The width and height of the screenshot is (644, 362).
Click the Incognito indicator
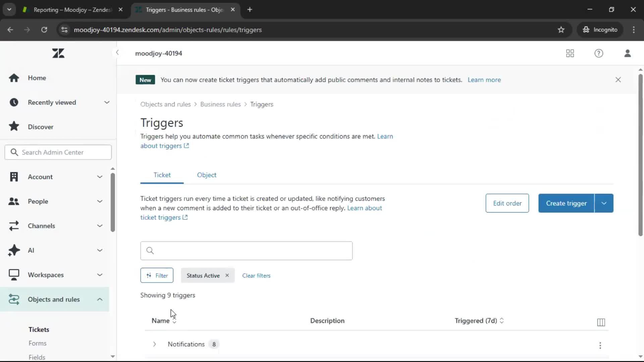tap(600, 30)
